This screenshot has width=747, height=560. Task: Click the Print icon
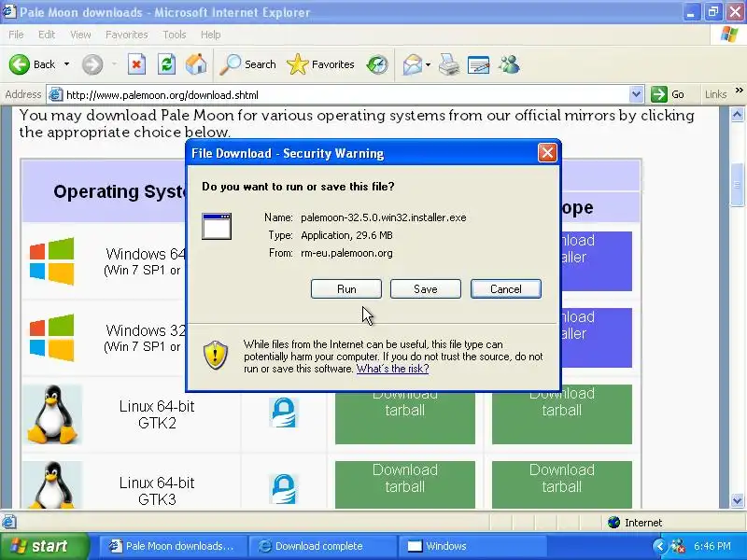tap(449, 64)
